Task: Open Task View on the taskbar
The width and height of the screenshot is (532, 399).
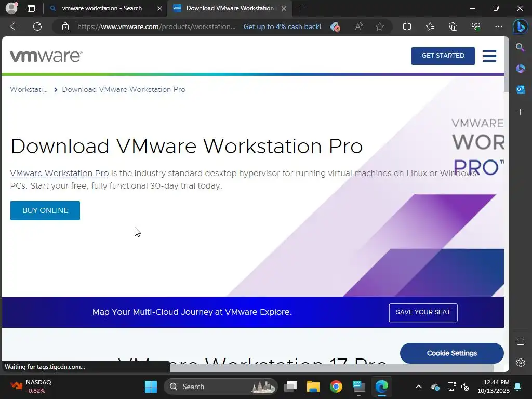Action: (290, 387)
